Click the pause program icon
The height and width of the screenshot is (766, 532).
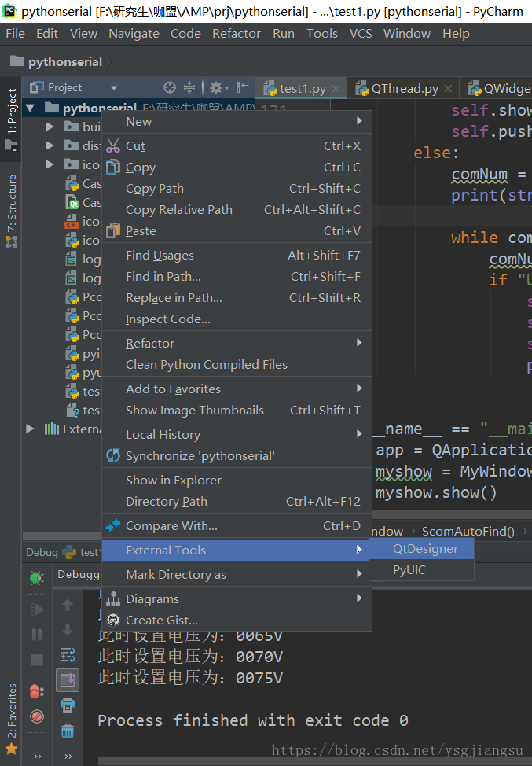37,635
